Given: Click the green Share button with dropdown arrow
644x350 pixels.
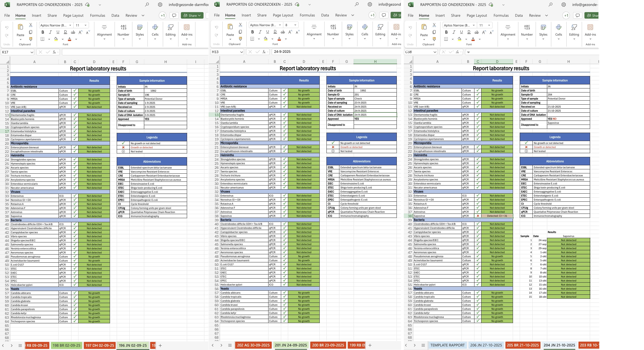Looking at the screenshot, I should tap(192, 15).
